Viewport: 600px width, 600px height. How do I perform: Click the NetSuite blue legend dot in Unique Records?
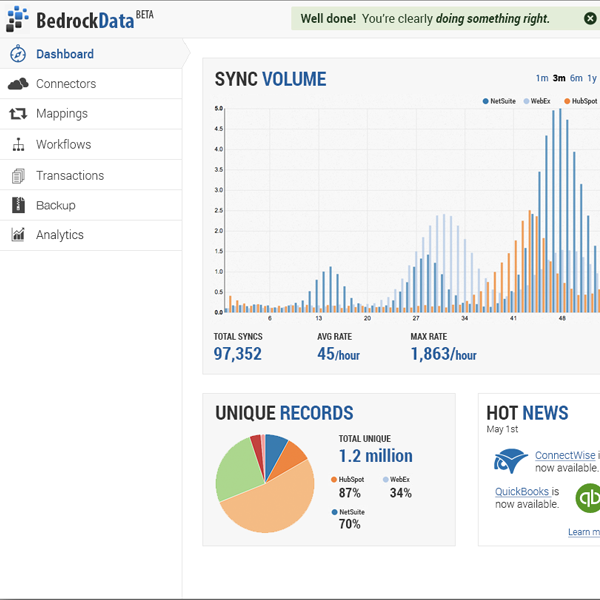pos(334,512)
